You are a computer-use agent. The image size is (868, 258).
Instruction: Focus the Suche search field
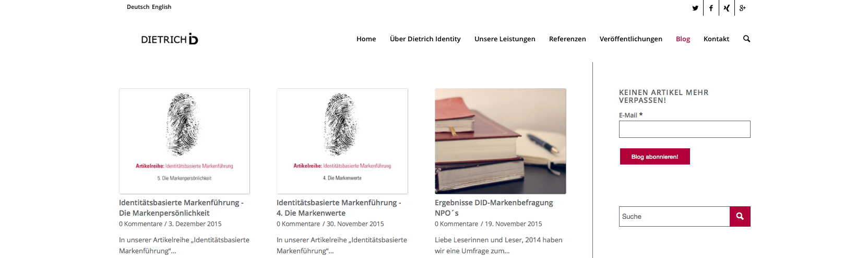pyautogui.click(x=674, y=216)
